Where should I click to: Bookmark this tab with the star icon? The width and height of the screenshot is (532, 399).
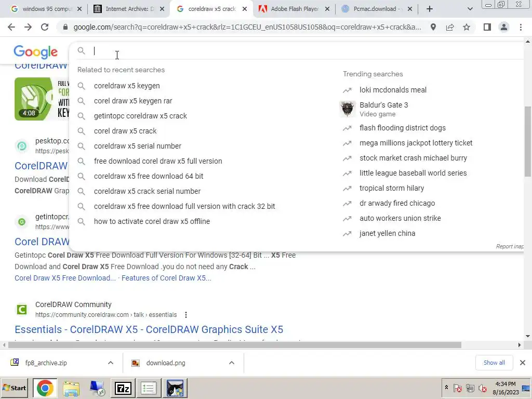pyautogui.click(x=467, y=27)
